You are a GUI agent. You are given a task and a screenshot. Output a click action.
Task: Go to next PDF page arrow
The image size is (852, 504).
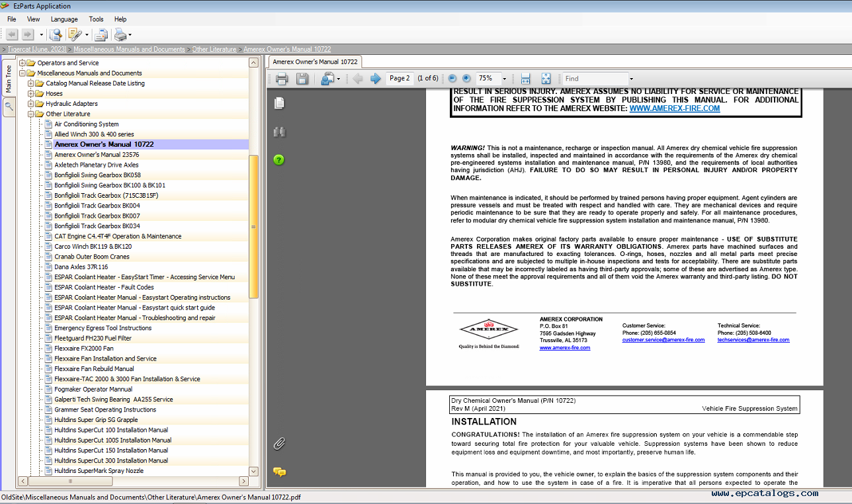[376, 79]
